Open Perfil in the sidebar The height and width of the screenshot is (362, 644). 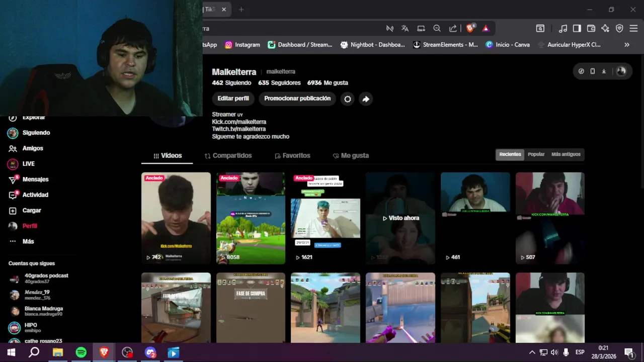[x=23, y=226]
